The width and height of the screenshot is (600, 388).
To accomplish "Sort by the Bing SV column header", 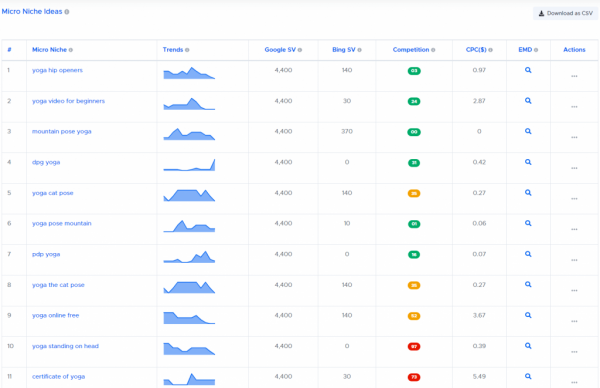I will click(344, 50).
